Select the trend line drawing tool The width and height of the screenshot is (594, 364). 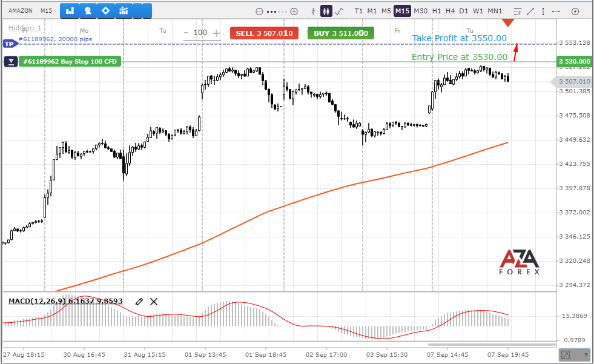[x=530, y=12]
